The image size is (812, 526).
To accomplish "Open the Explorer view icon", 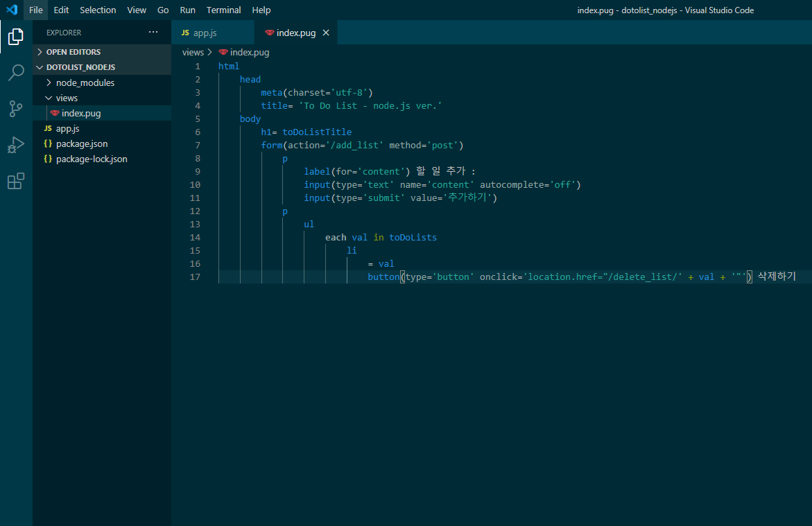I will [15, 37].
